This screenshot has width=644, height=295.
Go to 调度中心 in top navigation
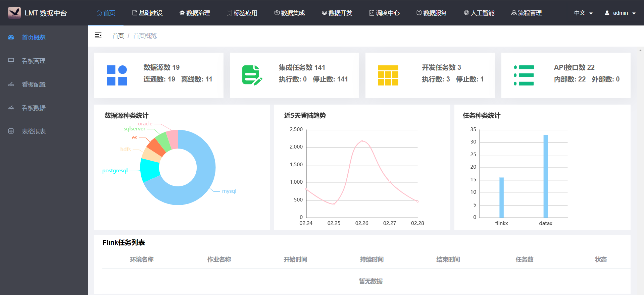(x=384, y=13)
